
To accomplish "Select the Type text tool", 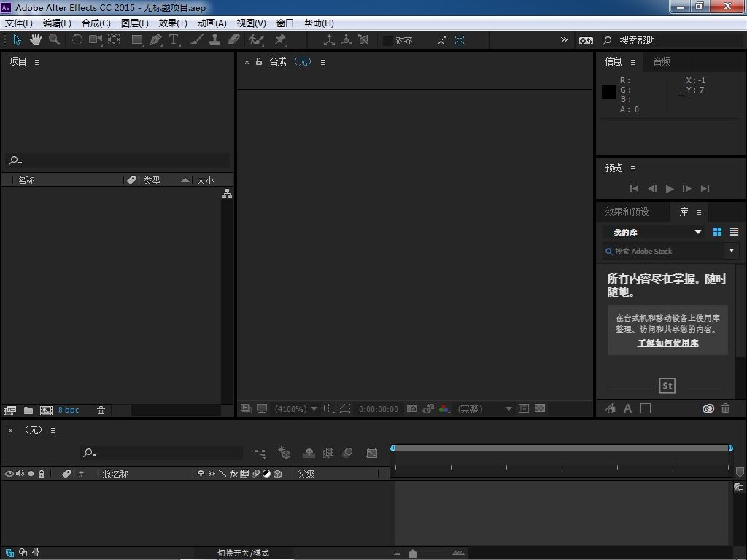I will click(174, 40).
